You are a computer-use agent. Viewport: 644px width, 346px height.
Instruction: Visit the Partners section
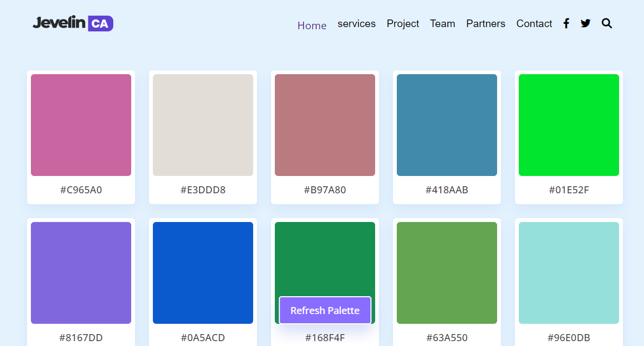click(x=485, y=24)
